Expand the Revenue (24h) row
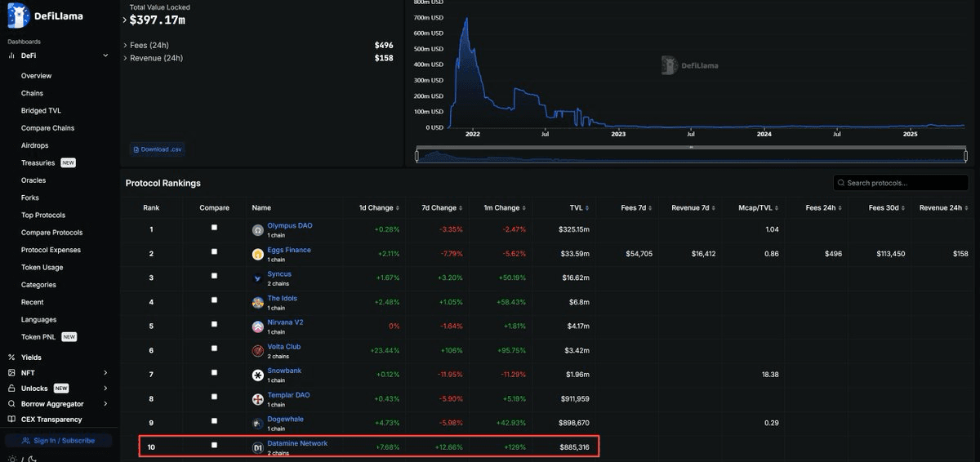The width and height of the screenshot is (980, 462). click(x=125, y=59)
